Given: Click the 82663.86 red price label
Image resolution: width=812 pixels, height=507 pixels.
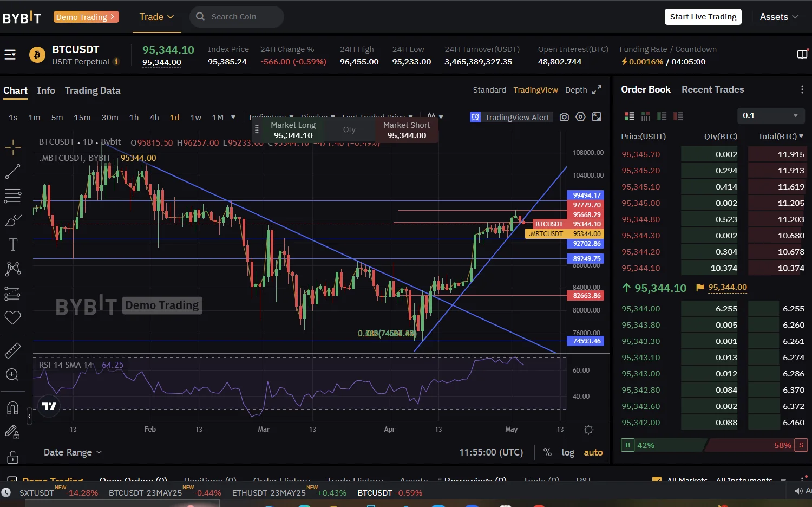Looking at the screenshot, I should [x=586, y=296].
